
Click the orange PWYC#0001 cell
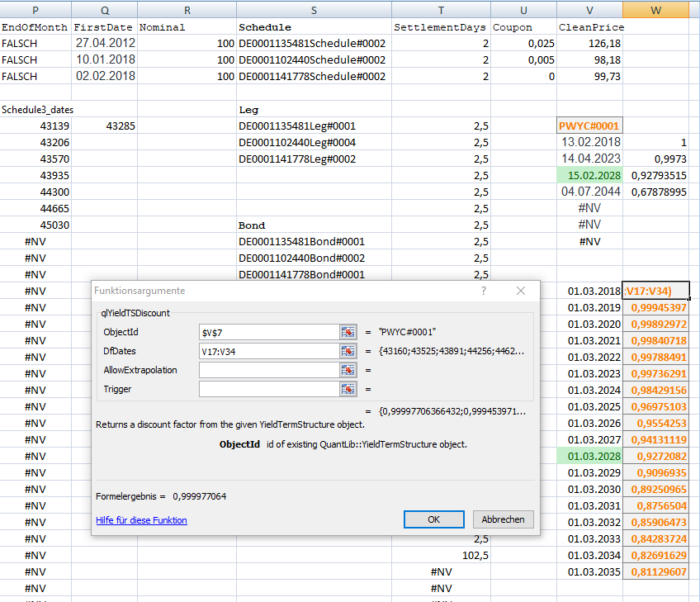click(589, 126)
